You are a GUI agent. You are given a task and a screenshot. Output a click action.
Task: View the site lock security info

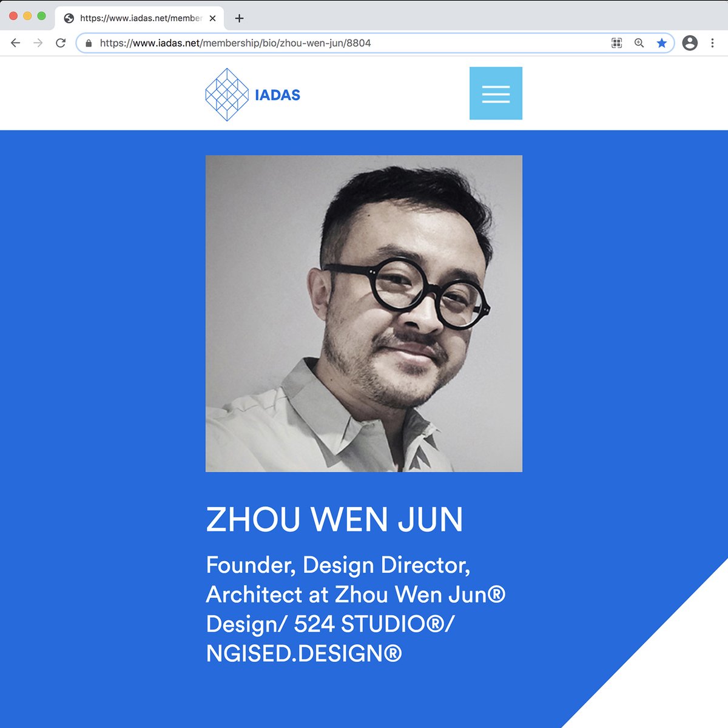pyautogui.click(x=89, y=43)
